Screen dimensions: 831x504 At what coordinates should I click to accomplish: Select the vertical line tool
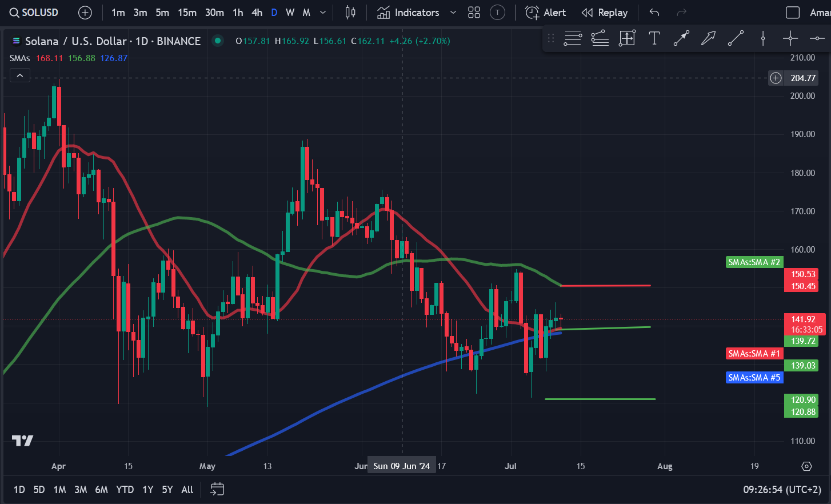click(x=763, y=38)
